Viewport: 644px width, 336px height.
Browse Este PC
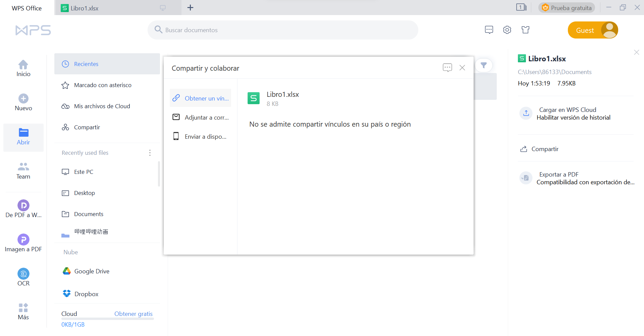pyautogui.click(x=107, y=172)
